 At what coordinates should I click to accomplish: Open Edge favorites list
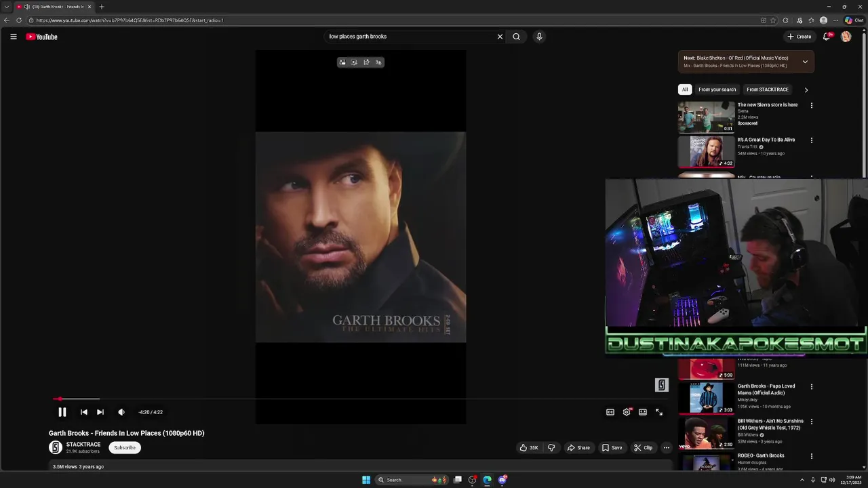811,20
